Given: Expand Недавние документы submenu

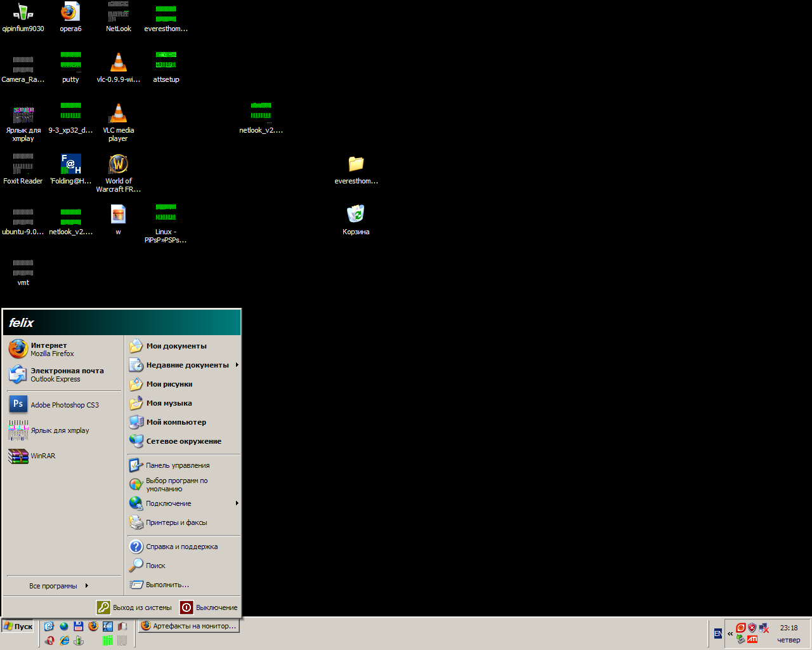Looking at the screenshot, I should (x=187, y=365).
